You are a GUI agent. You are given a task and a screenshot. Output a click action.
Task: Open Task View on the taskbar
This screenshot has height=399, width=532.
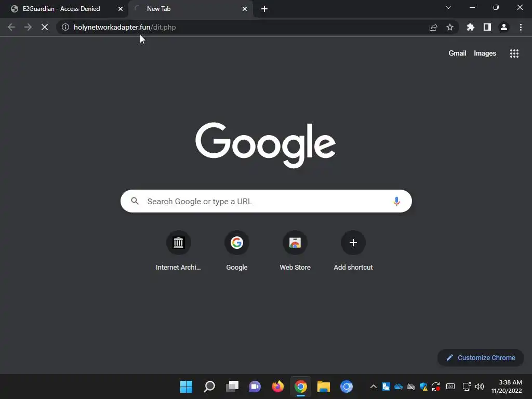pos(232,387)
